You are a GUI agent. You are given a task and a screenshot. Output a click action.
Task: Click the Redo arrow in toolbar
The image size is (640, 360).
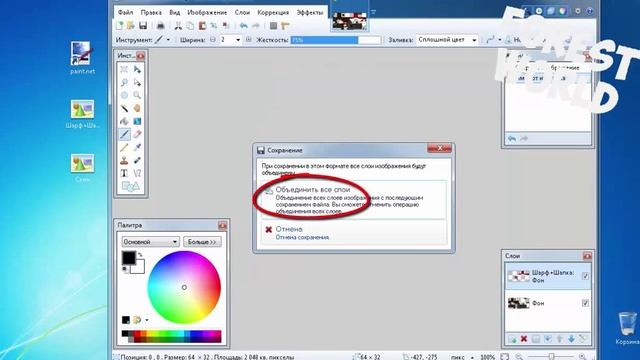pos(256,26)
